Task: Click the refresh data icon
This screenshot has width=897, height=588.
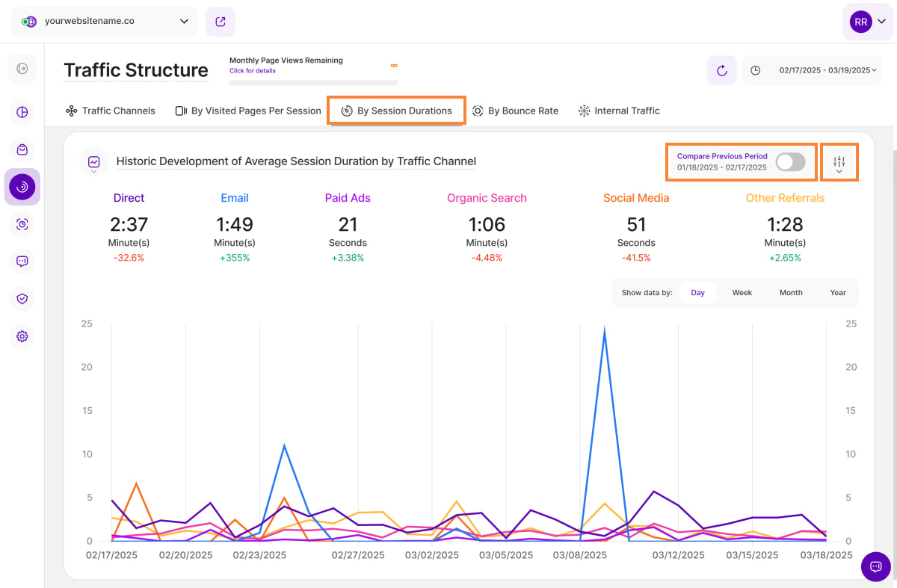Action: (x=721, y=70)
